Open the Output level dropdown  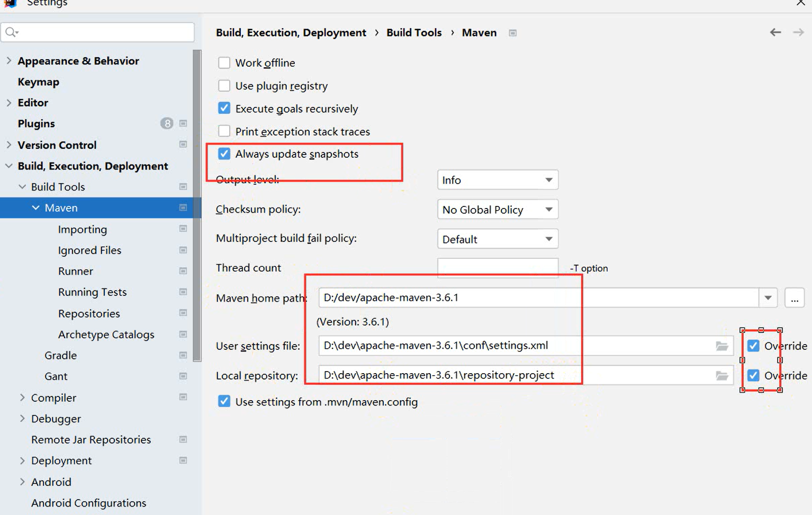498,180
